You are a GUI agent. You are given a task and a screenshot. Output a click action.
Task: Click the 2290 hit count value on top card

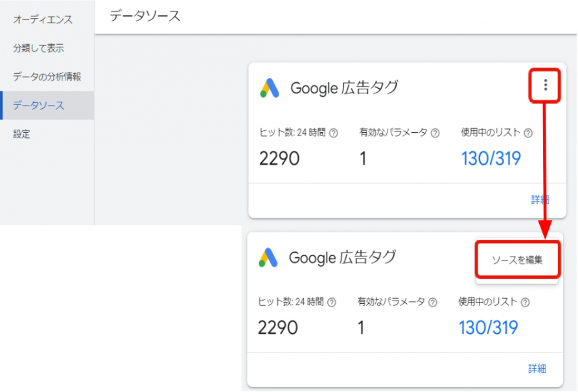279,157
